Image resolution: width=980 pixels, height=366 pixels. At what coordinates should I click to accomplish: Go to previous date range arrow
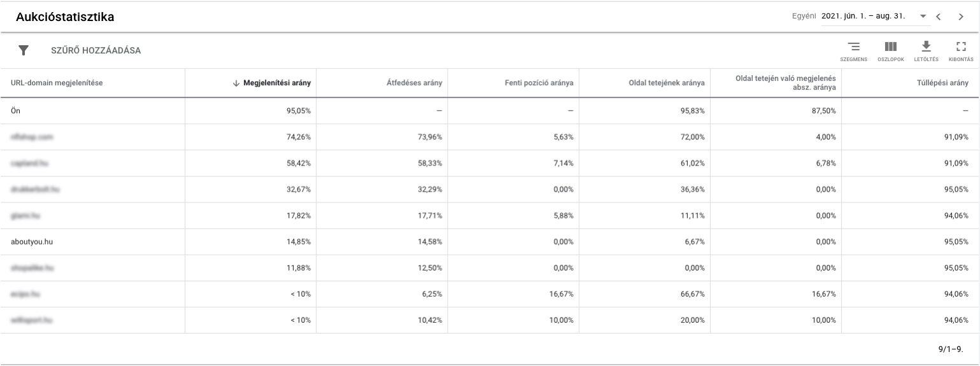(x=939, y=17)
